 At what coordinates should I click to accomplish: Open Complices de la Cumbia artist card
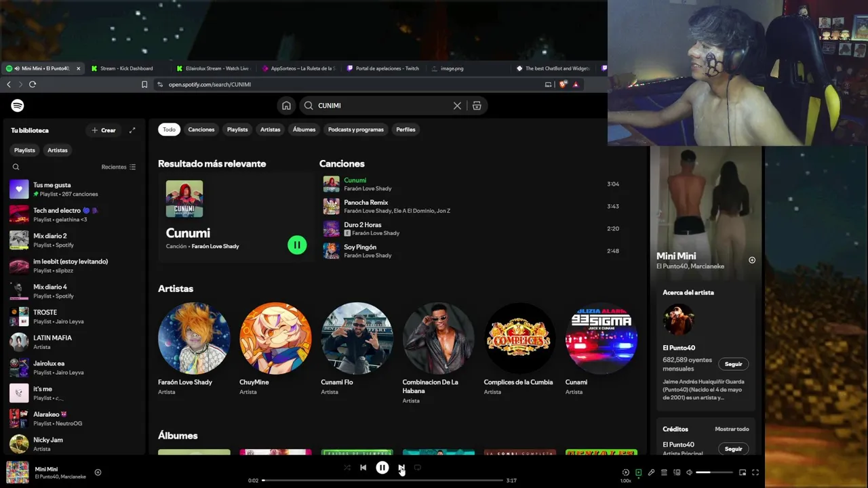(x=519, y=349)
